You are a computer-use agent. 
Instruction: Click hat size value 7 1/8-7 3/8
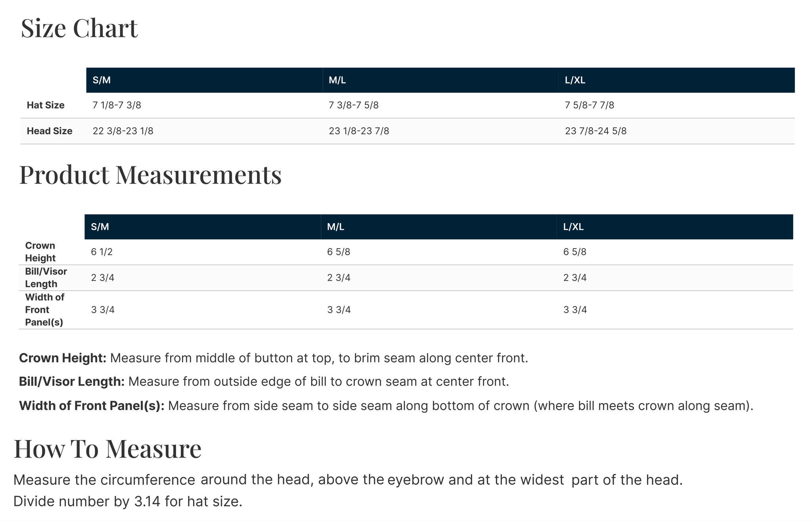point(117,105)
